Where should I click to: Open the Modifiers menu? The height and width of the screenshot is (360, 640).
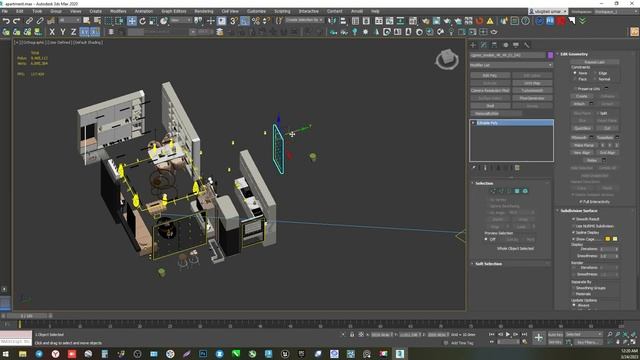tap(118, 11)
